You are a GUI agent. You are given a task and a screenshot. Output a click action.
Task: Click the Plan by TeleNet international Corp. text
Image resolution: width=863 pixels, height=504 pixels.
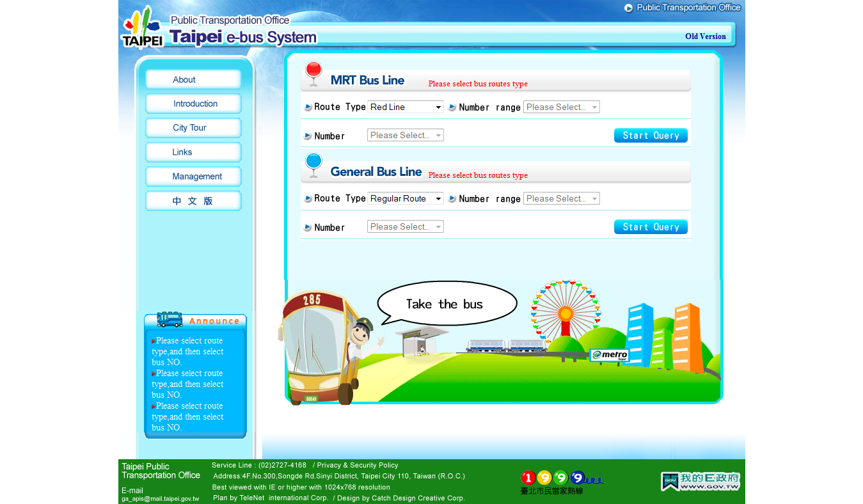[x=271, y=498]
